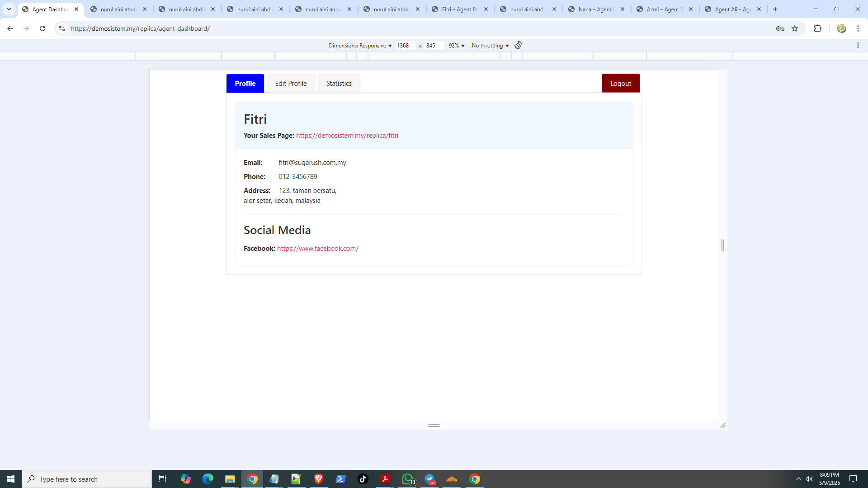The image size is (868, 488).
Task: Open a new browser tab
Action: tap(776, 9)
